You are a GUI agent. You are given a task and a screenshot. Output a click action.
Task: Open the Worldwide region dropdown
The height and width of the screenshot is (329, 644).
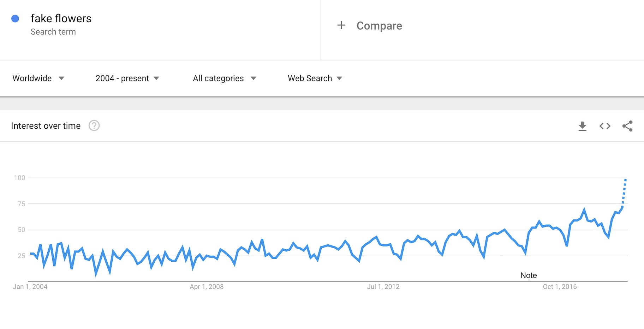tap(39, 78)
